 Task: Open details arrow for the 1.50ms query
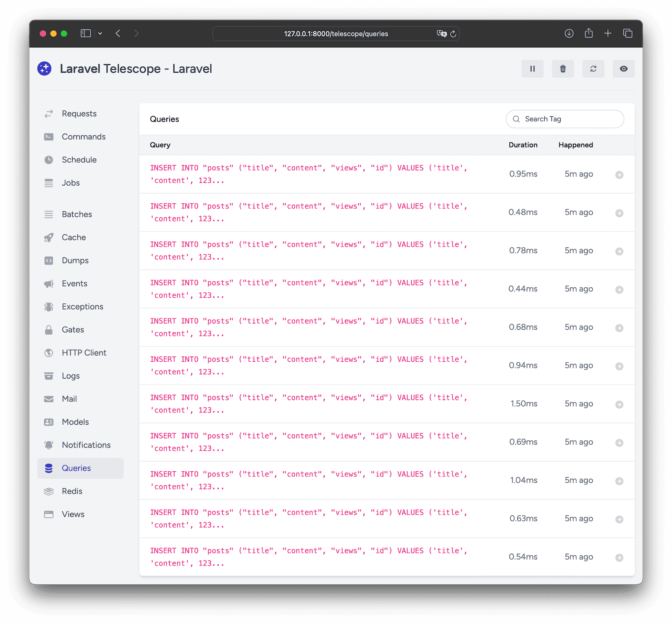pos(619,405)
